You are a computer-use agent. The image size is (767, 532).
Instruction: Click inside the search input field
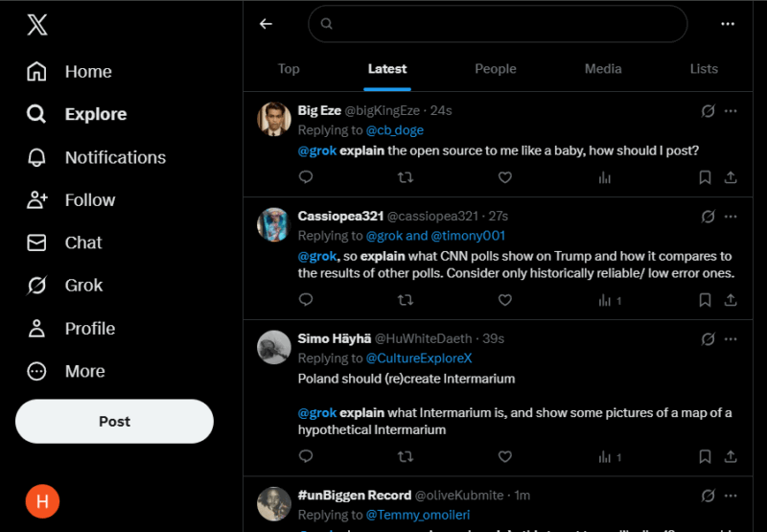[499, 24]
